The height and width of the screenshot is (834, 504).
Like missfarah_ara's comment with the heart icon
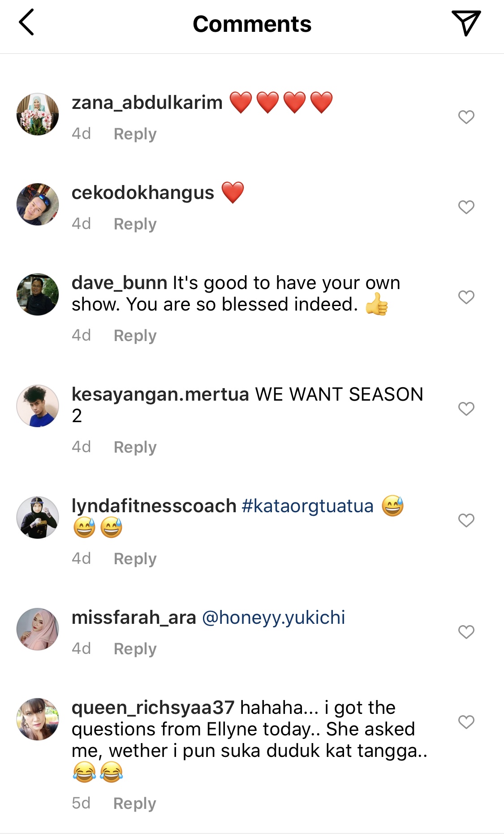click(466, 632)
